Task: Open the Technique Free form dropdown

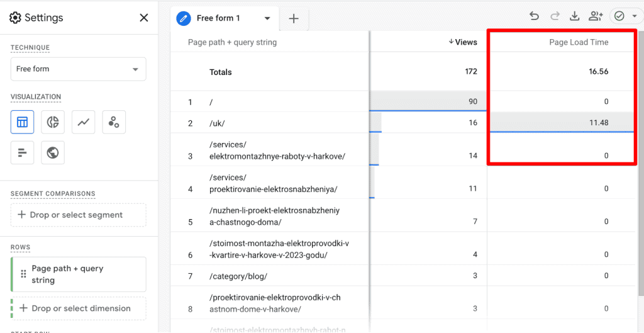Action: tap(78, 69)
